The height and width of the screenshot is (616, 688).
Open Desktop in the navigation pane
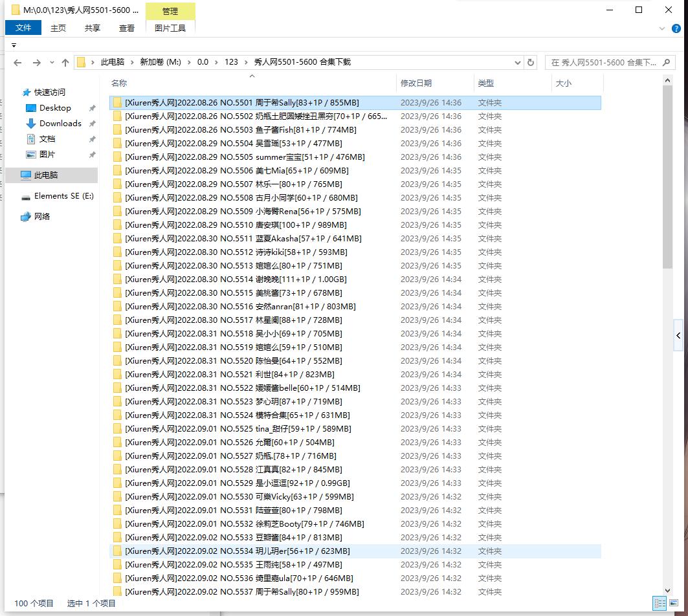pos(55,108)
